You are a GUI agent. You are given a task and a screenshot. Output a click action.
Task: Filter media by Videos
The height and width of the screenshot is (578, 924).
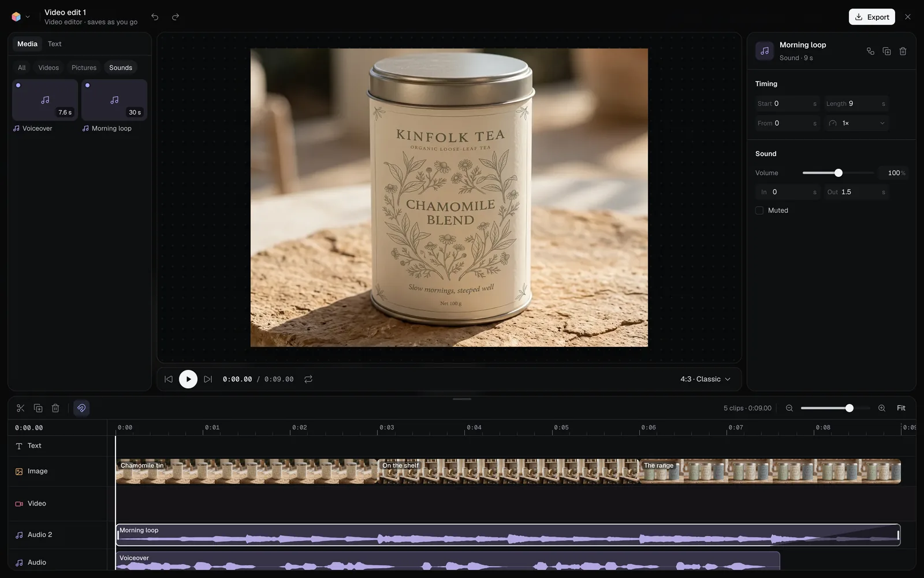[49, 68]
